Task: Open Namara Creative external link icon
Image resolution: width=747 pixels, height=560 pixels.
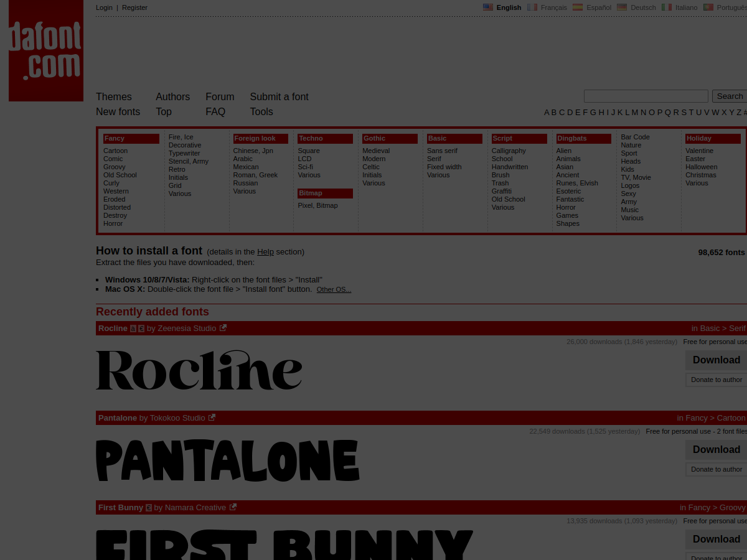Action: (233, 507)
